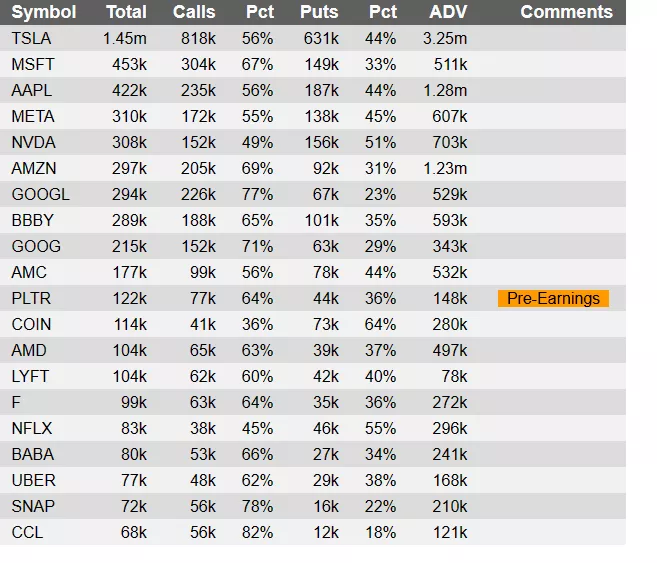This screenshot has width=657, height=563.
Task: Sort by the Total column header
Action: click(x=126, y=12)
